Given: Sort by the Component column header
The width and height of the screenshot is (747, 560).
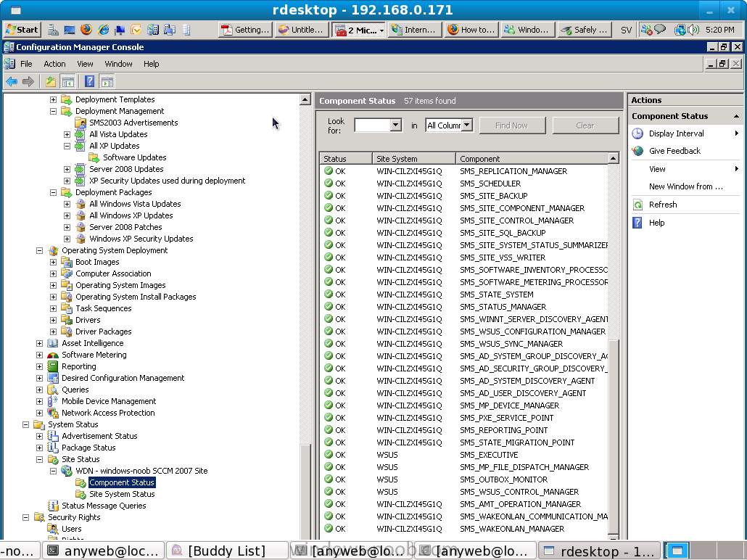Looking at the screenshot, I should [531, 159].
